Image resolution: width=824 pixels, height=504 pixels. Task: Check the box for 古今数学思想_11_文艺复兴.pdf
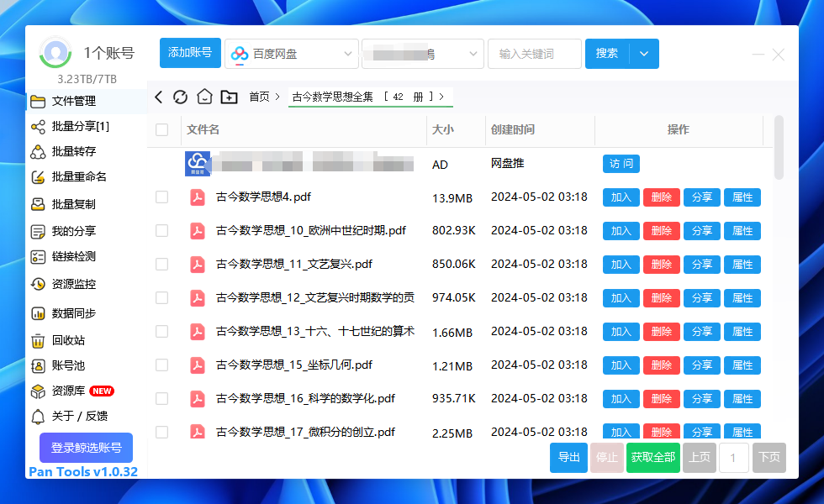tap(161, 264)
